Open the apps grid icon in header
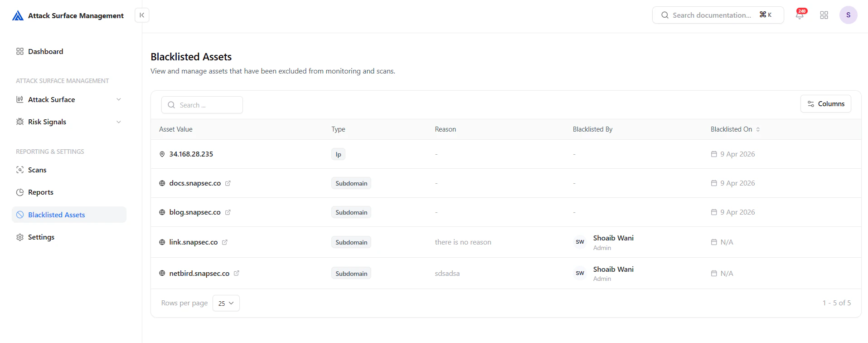The width and height of the screenshot is (868, 343). click(x=824, y=15)
